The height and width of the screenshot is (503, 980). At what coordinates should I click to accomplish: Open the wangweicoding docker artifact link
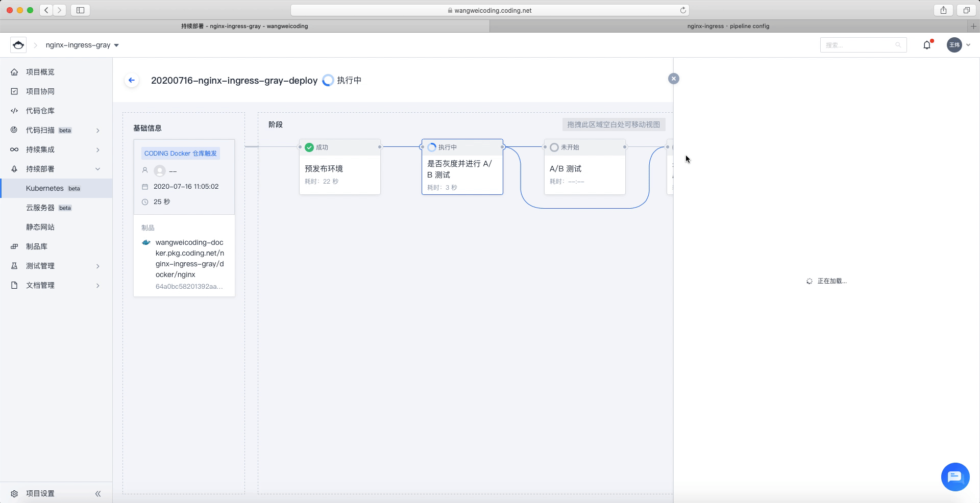(x=190, y=258)
